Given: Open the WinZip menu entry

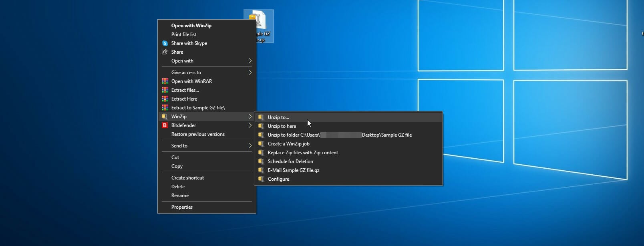Looking at the screenshot, I should point(207,117).
